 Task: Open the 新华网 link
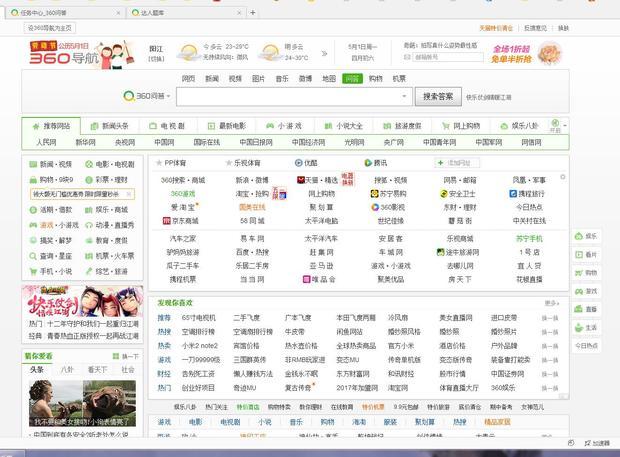pos(85,142)
